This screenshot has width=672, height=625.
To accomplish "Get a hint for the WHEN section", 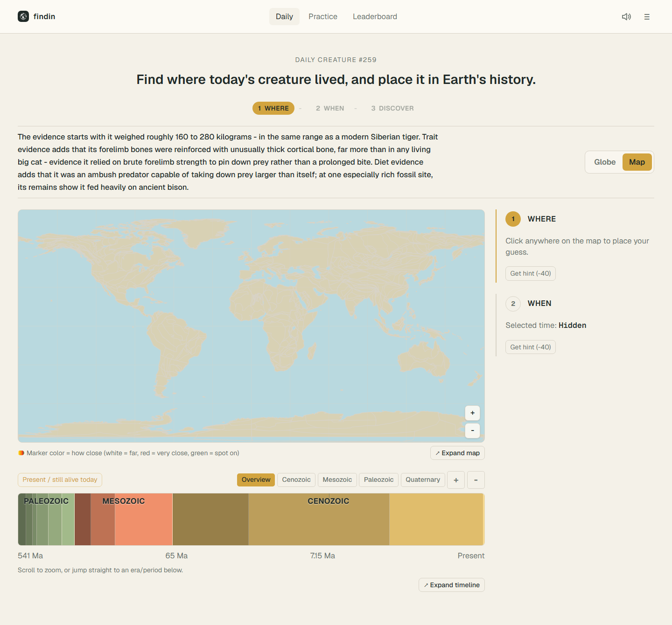I will (531, 347).
